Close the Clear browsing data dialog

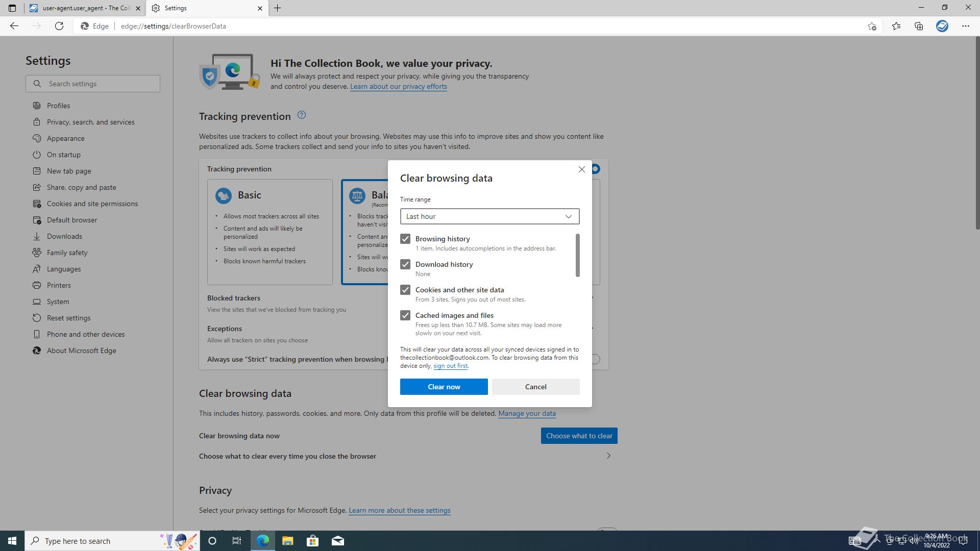click(x=581, y=169)
